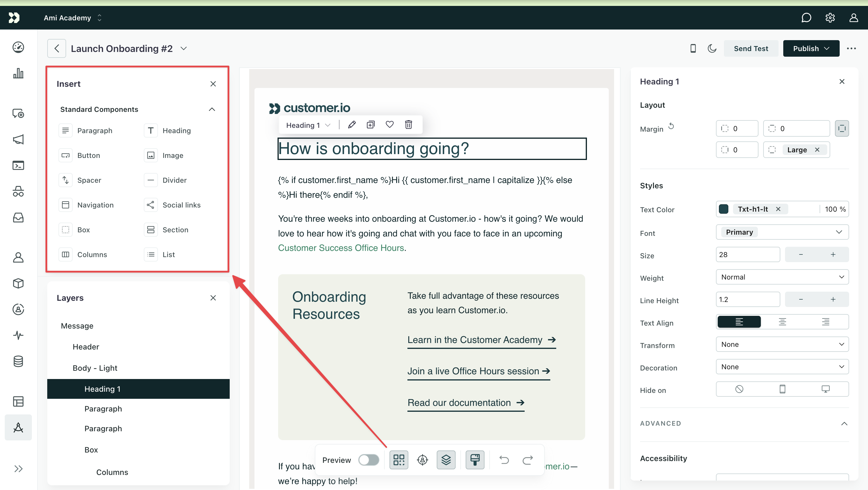868x490 pixels.
Task: Select center text alignment
Action: pos(782,322)
